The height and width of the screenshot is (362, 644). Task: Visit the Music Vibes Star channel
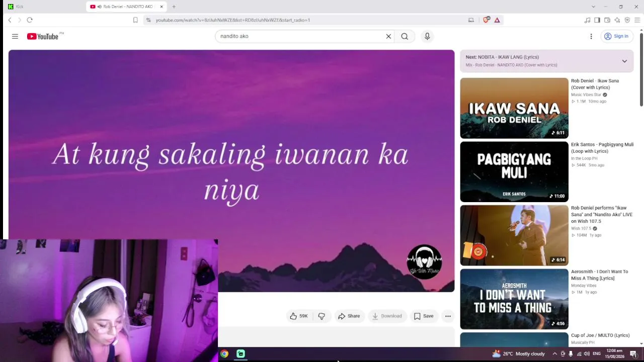586,95
